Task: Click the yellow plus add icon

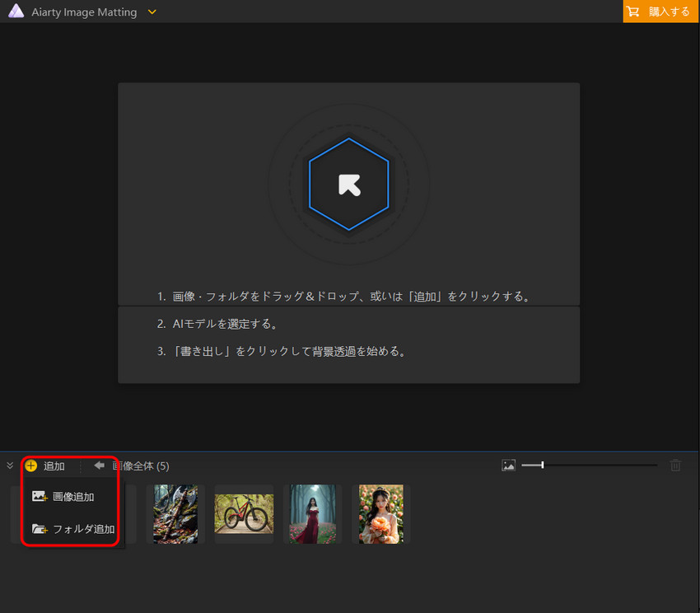Action: (x=30, y=466)
